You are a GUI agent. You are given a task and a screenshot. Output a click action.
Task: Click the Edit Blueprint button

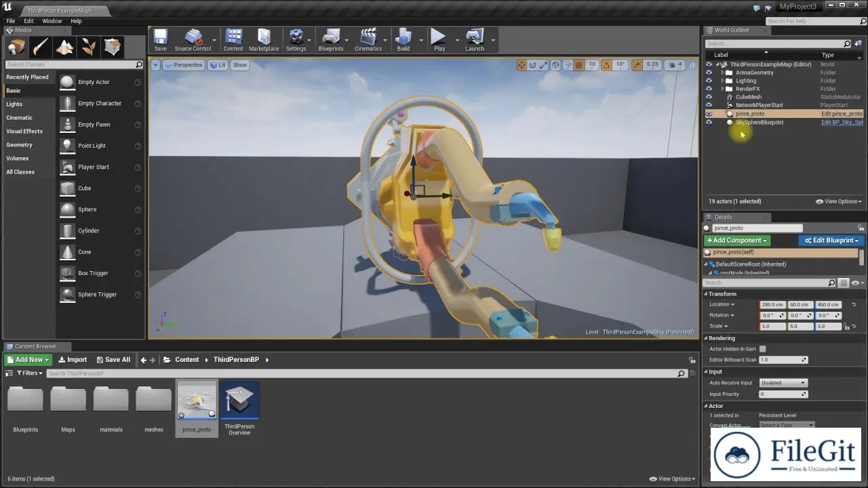(831, 241)
